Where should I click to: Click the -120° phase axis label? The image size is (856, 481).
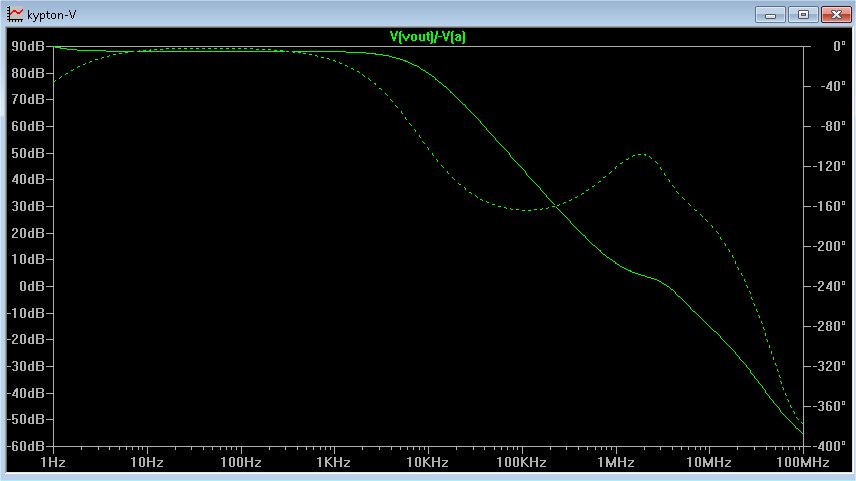[x=829, y=167]
